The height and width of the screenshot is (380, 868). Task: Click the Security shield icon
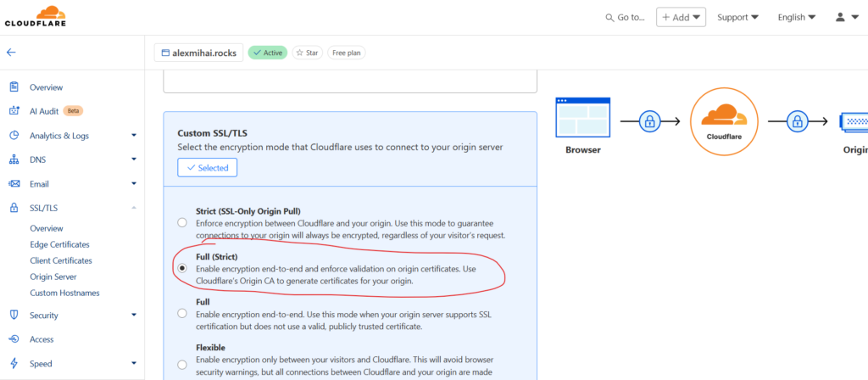point(14,316)
